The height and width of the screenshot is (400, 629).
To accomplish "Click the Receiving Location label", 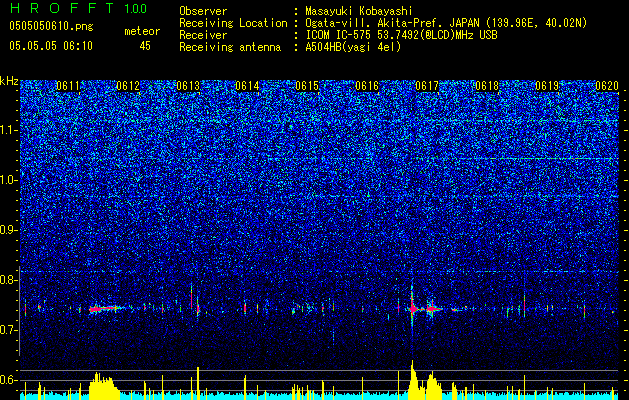I will [233, 23].
